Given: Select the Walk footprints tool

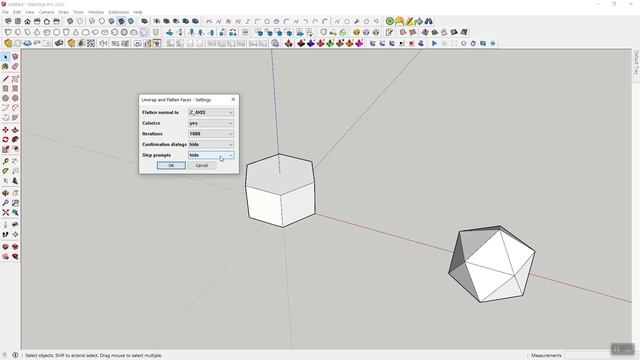Looking at the screenshot, I should (5, 235).
